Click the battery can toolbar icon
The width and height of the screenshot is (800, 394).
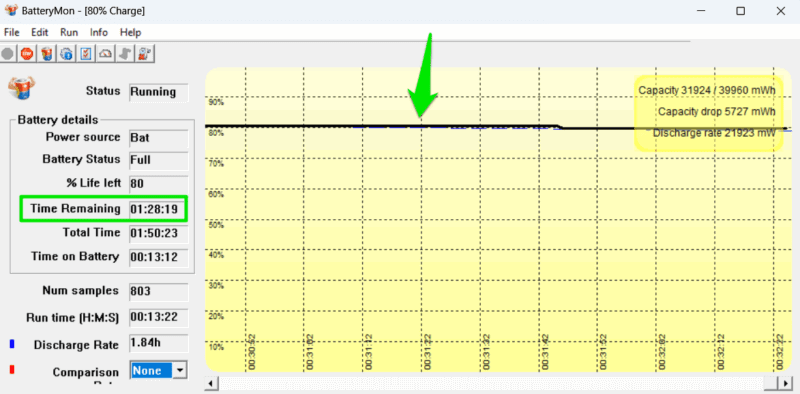tap(46, 54)
